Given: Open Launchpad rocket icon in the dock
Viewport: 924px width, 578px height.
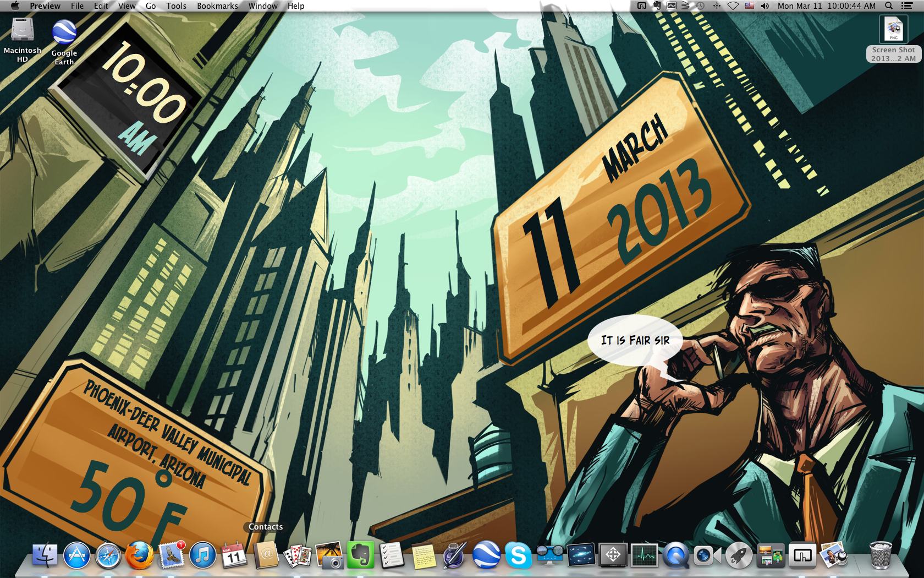Looking at the screenshot, I should tap(739, 555).
